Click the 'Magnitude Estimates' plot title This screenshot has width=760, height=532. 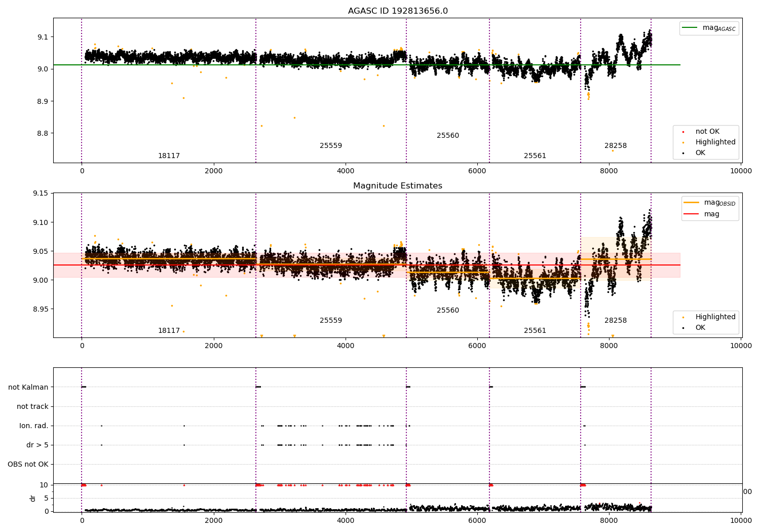(x=398, y=186)
